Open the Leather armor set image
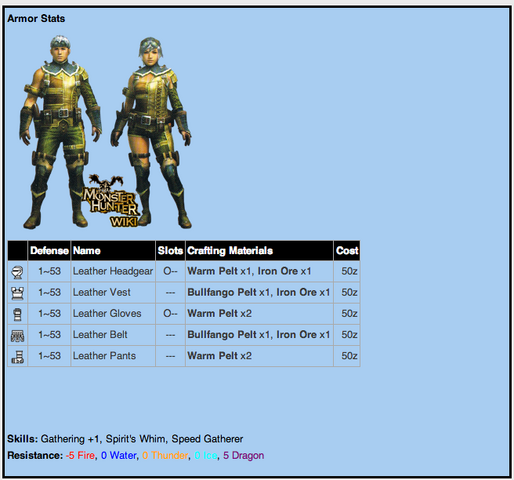 [x=105, y=132]
